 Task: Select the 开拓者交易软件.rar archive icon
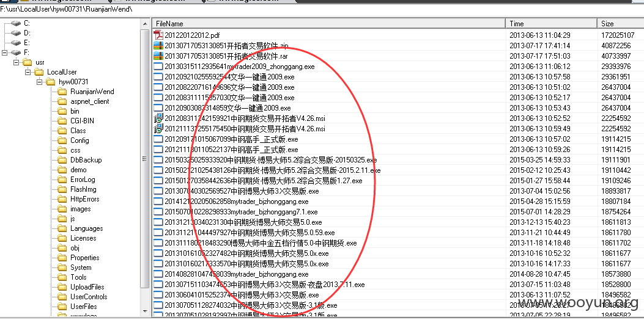tap(158, 56)
